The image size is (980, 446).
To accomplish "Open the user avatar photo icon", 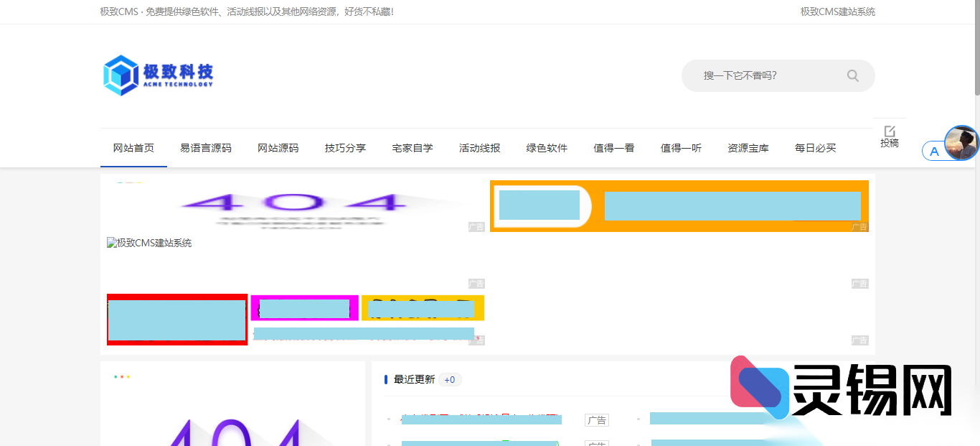I will (962, 143).
